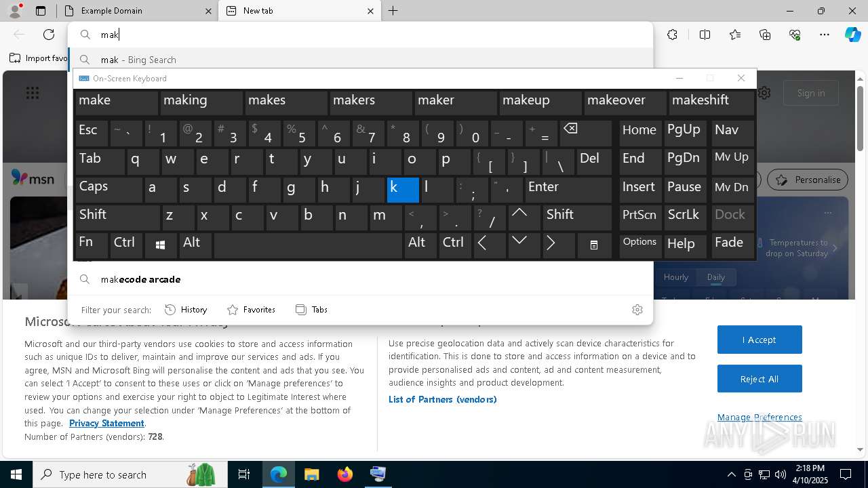Open search suggestion settings gear
The image size is (868, 488).
point(637,310)
